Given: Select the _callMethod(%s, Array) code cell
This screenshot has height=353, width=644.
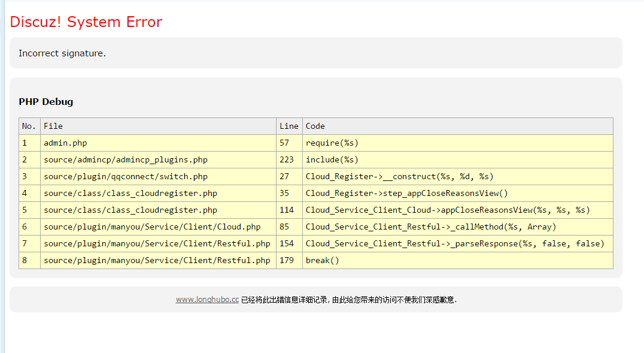Looking at the screenshot, I should coord(457,227).
